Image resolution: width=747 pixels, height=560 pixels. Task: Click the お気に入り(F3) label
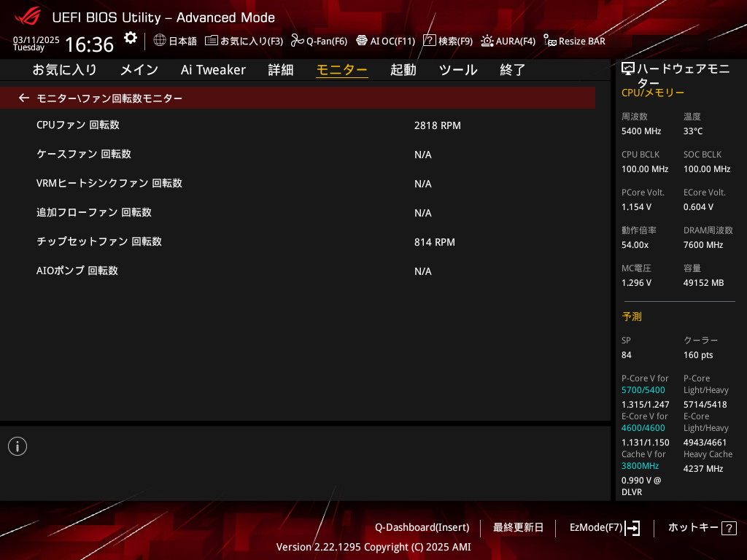coord(252,41)
